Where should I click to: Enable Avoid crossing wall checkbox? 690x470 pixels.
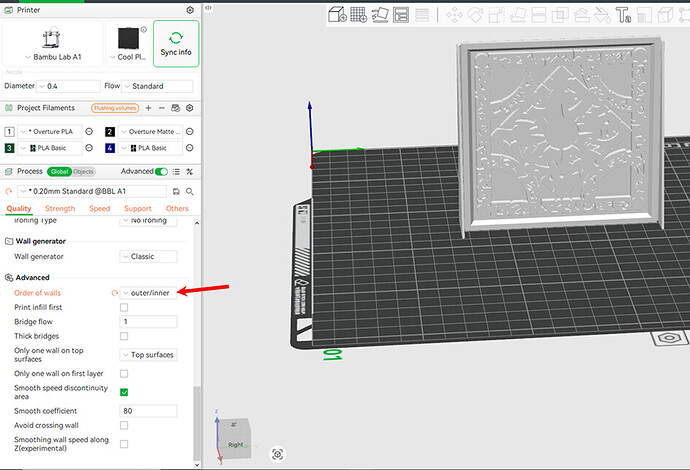point(124,425)
